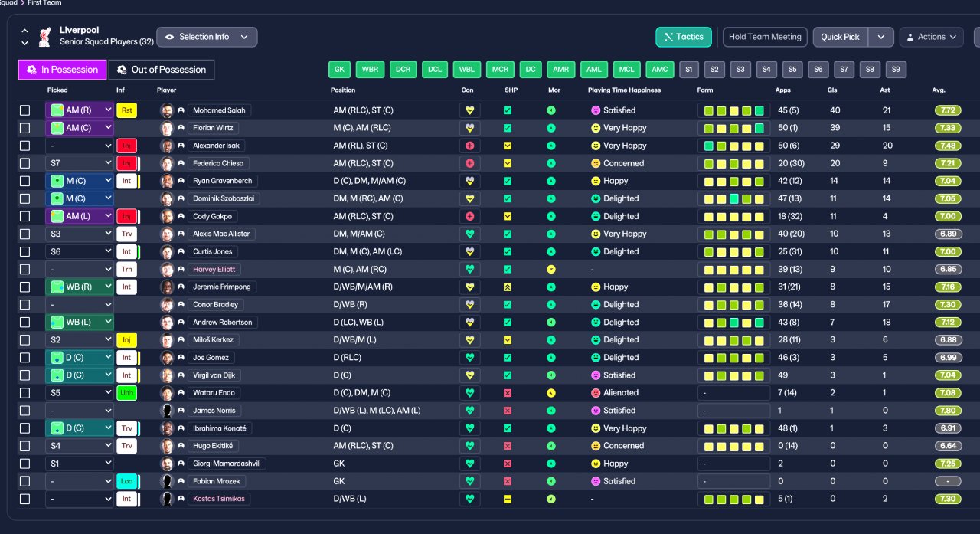Tick the checkbox for Curtis Jones
This screenshot has height=534, width=980.
[x=24, y=251]
